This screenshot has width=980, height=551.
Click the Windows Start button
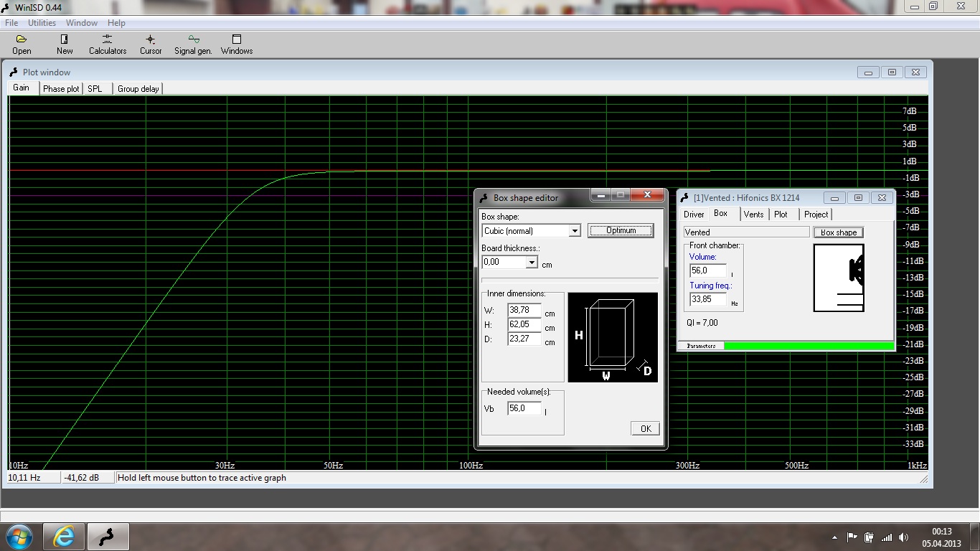coord(19,536)
